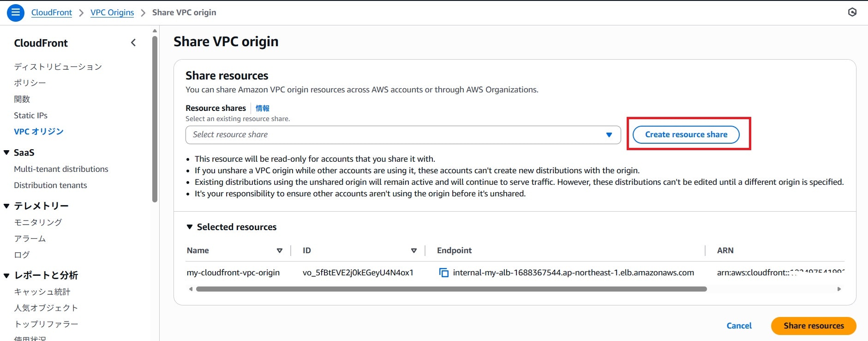Image resolution: width=868 pixels, height=341 pixels.
Task: Collapse the レポートと分析 navigation group
Action: [x=6, y=275]
